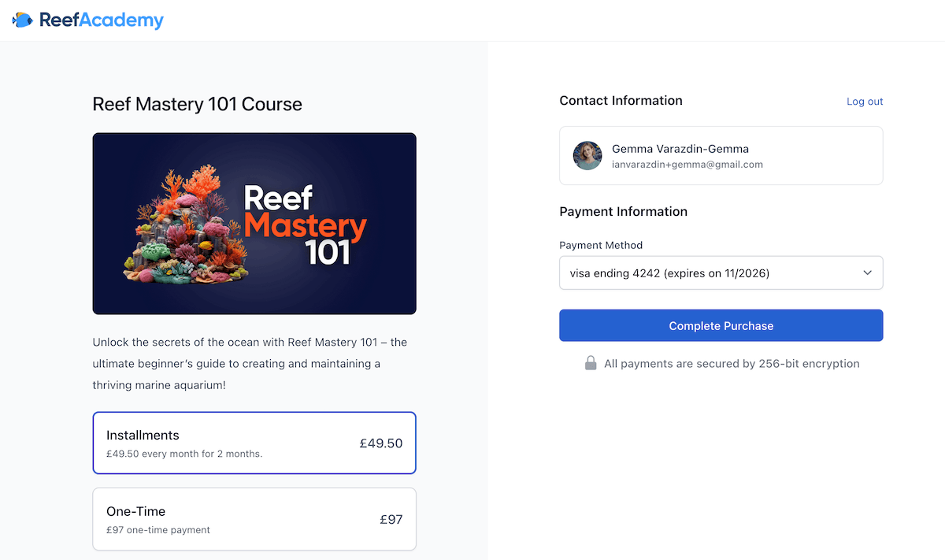Click the course description paragraph
The width and height of the screenshot is (945, 560).
coord(250,365)
